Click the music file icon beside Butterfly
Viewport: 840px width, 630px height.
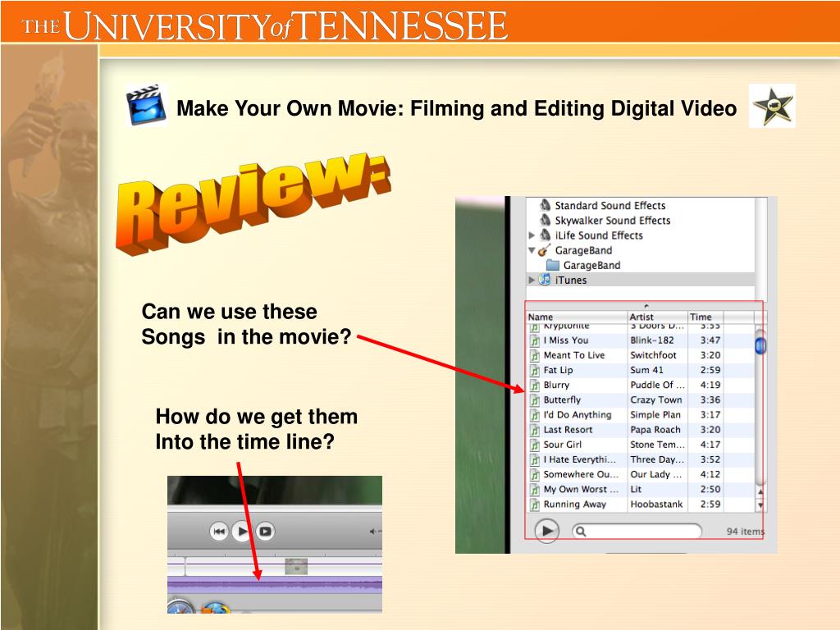coord(535,400)
